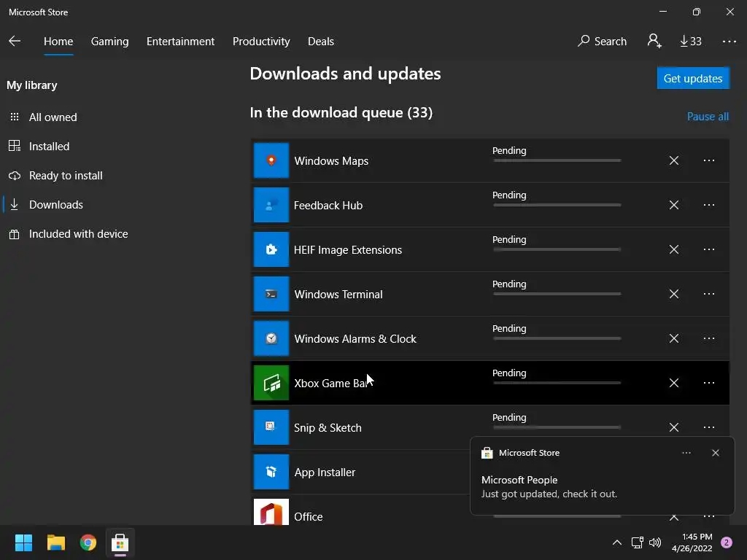The width and height of the screenshot is (747, 560).
Task: Open more options for Xbox Game Bar
Action: [x=709, y=383]
